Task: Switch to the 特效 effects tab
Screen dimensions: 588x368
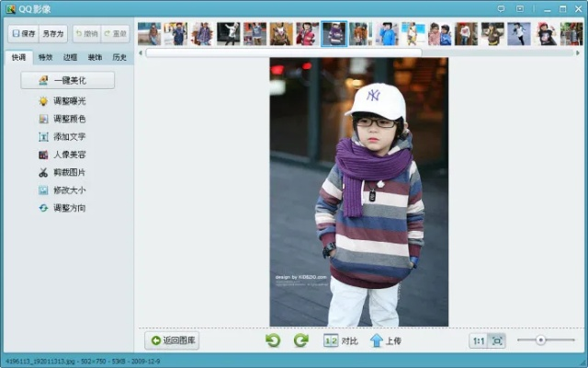Action: coord(45,57)
